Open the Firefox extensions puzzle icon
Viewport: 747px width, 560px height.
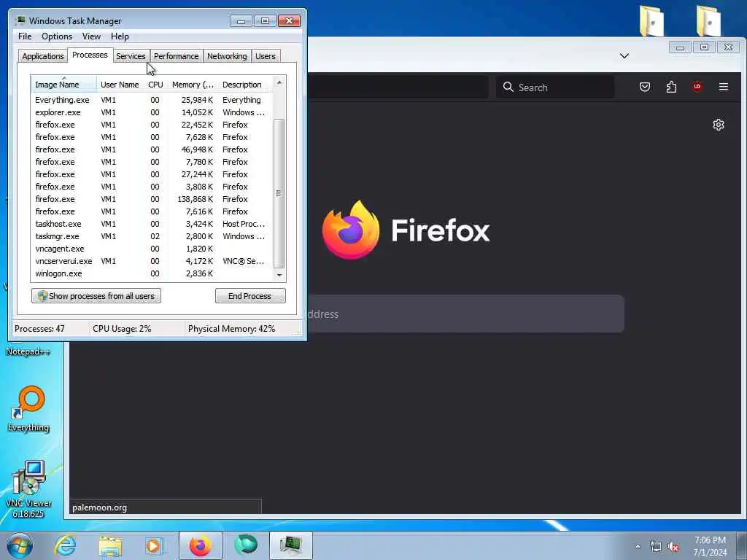[671, 87]
